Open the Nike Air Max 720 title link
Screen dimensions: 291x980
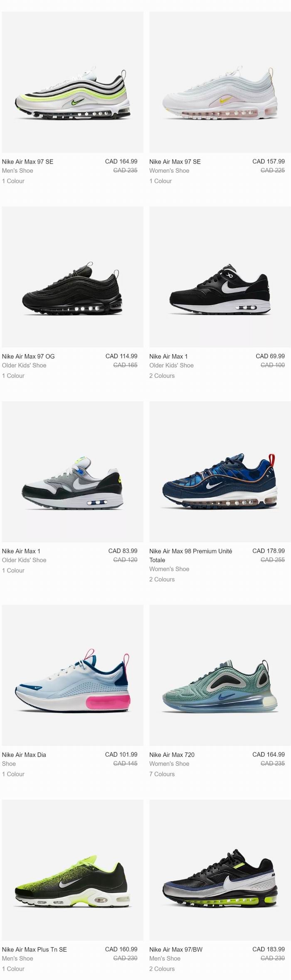point(172,755)
